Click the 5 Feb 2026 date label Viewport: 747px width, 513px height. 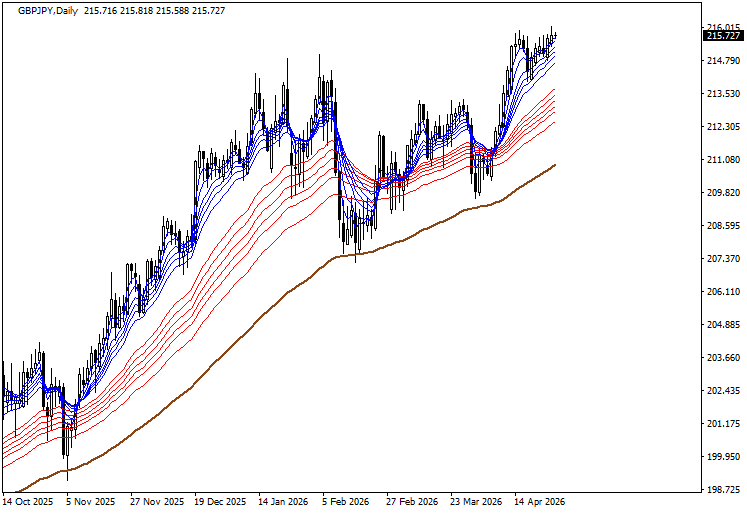(347, 502)
